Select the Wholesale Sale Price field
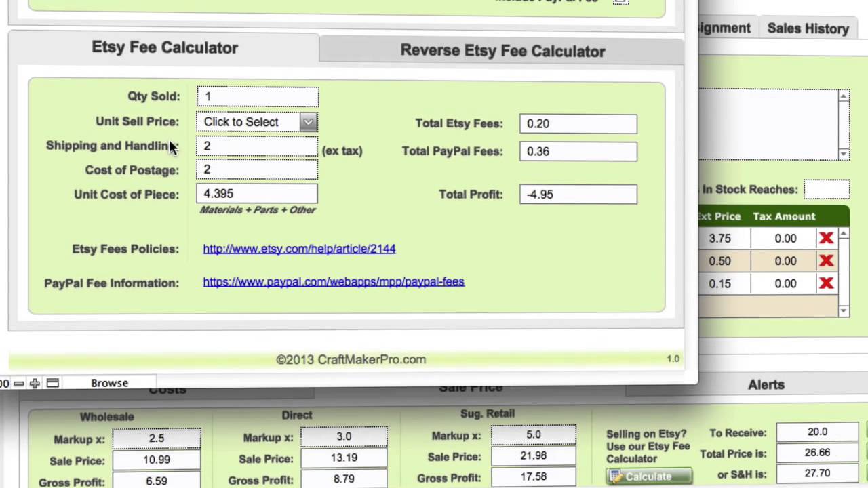This screenshot has width=868, height=488. pos(157,460)
